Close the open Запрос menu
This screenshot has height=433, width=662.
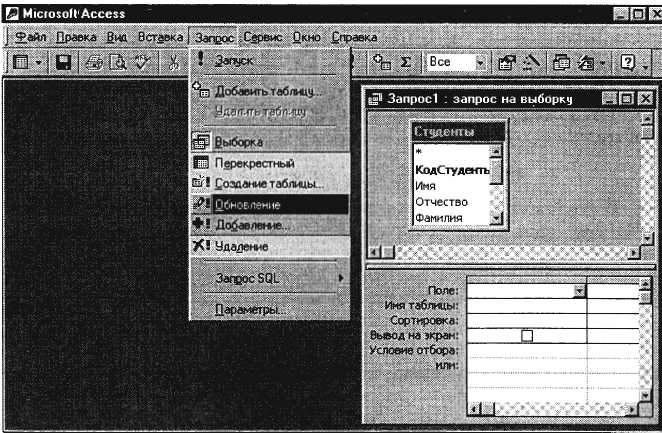214,38
